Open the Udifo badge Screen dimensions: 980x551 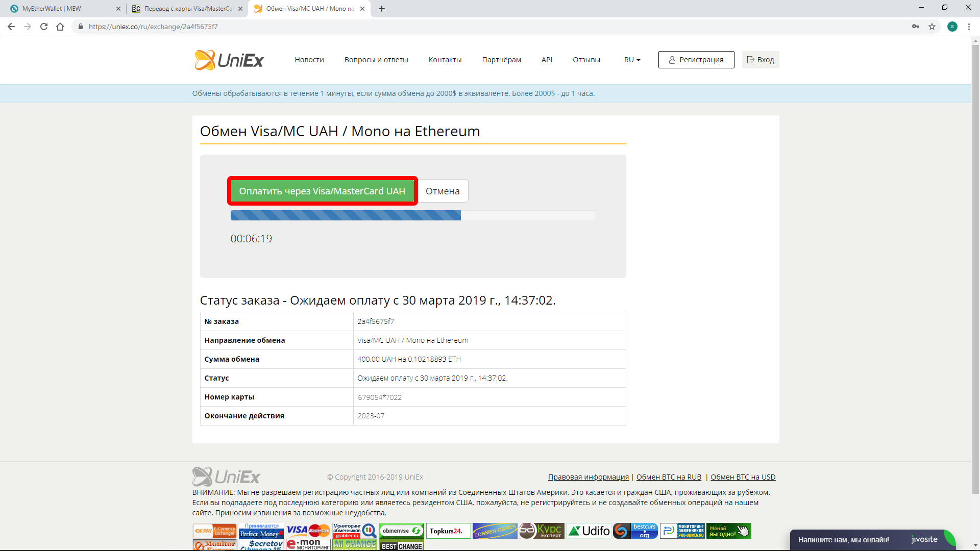coord(589,531)
